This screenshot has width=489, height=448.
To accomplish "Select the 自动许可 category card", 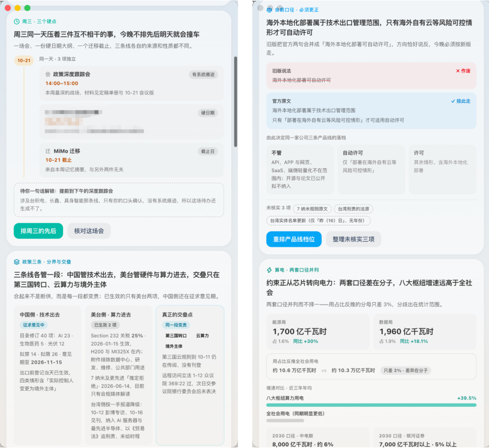I will (371, 169).
